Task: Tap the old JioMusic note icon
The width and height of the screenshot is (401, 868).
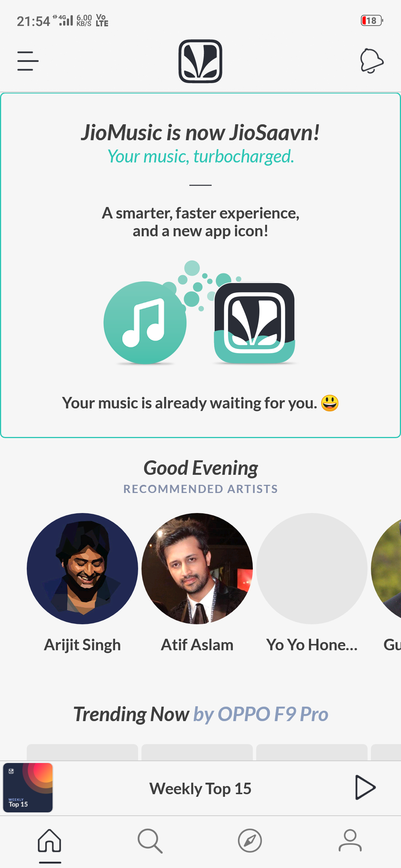Action: pos(145,323)
